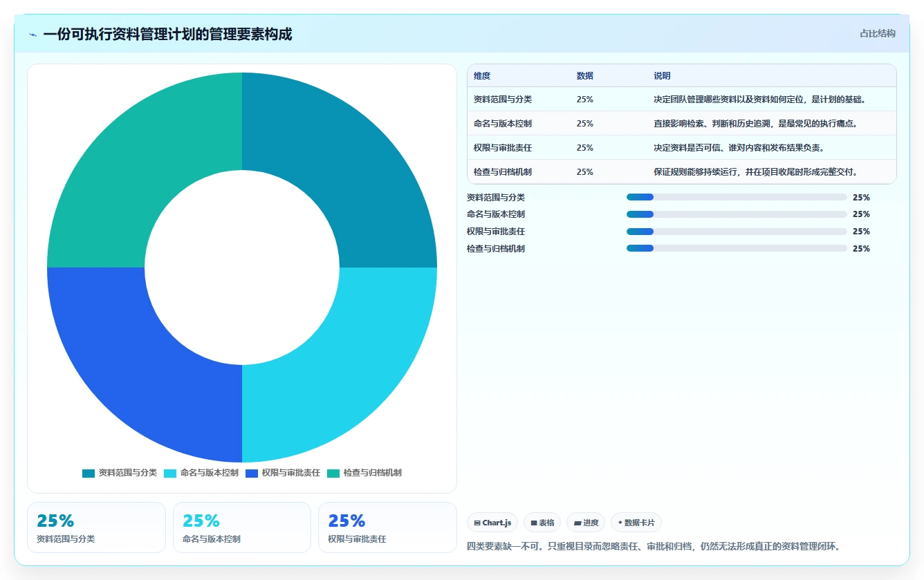This screenshot has height=580, width=924.
Task: Click the 权限与审批责任 progress bar
Action: coord(737,232)
